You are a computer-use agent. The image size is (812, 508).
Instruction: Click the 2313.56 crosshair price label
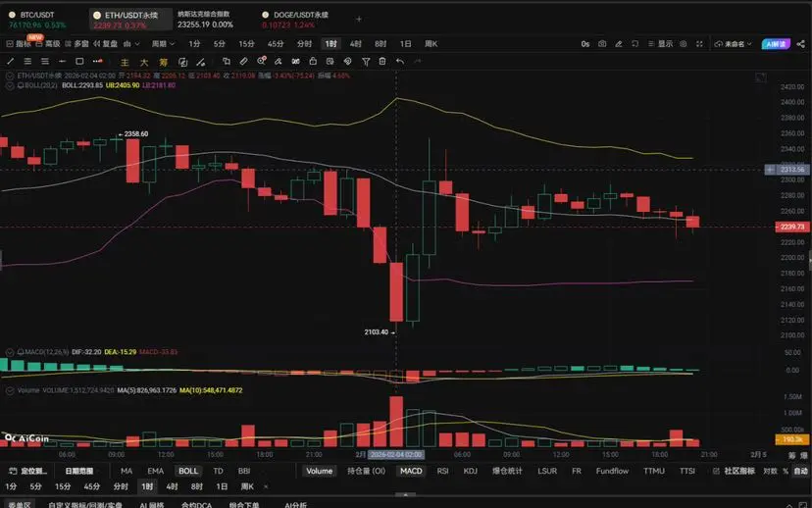tap(787, 170)
